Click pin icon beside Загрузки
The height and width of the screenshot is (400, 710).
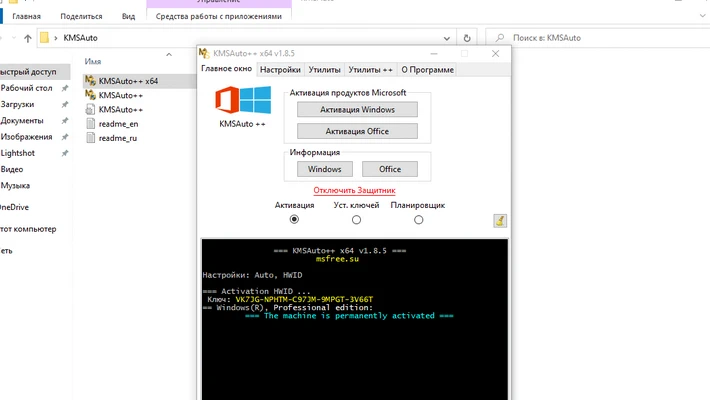tap(65, 104)
